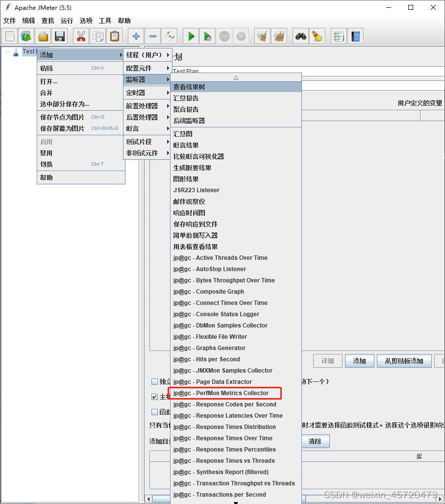Click the New test plan toolbar icon
The image size is (445, 504).
(x=10, y=36)
